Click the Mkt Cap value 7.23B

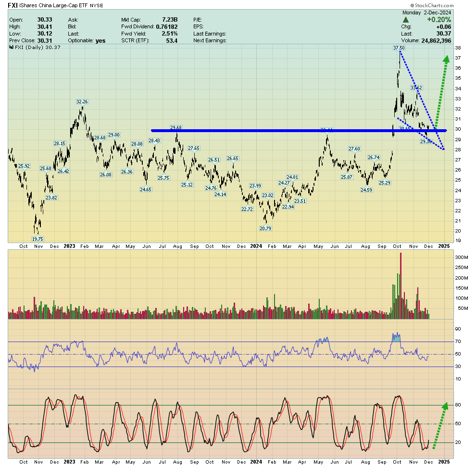point(170,20)
